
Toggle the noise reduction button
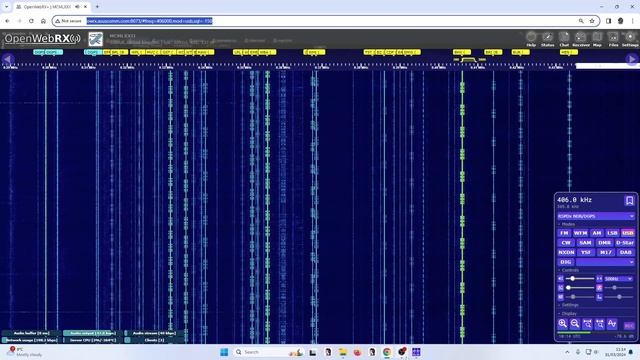click(560, 297)
